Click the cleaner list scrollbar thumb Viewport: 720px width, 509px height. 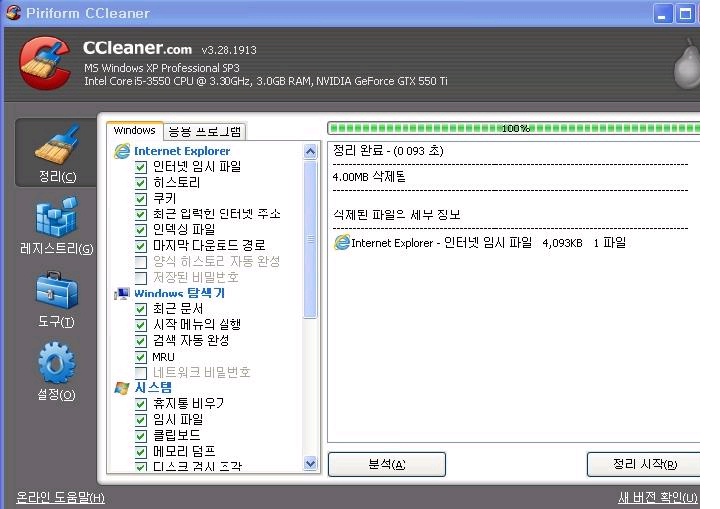click(x=310, y=239)
